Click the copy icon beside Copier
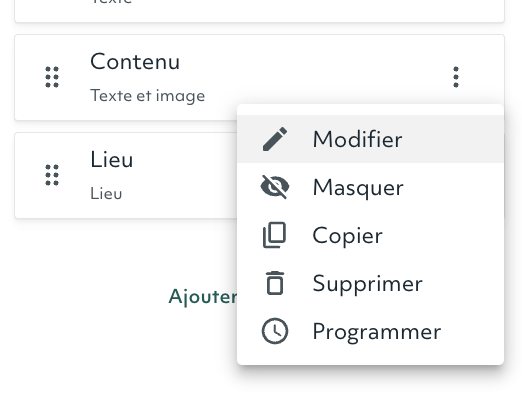522x398 pixels. coord(275,235)
